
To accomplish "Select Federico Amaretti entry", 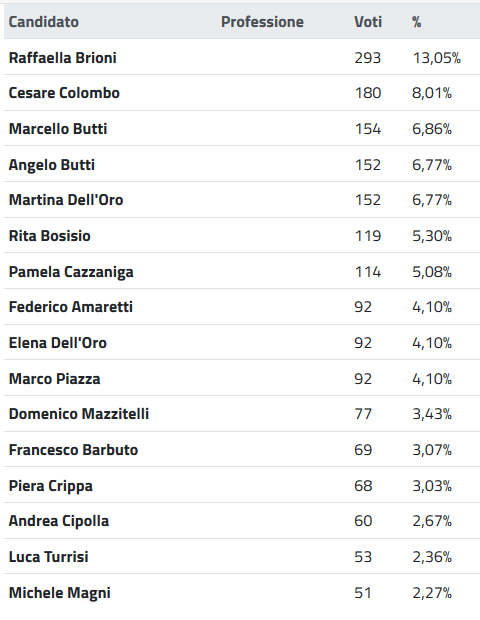I will coord(71,307).
